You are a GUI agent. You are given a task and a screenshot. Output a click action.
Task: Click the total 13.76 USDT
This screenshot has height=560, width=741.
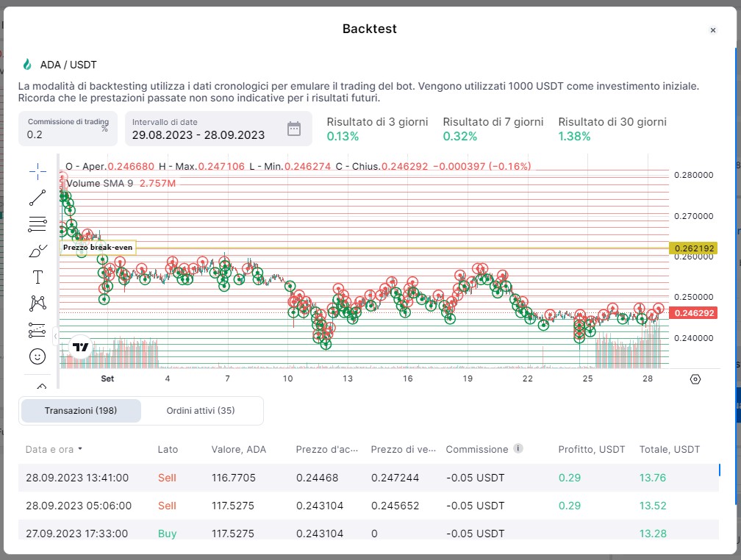click(653, 478)
